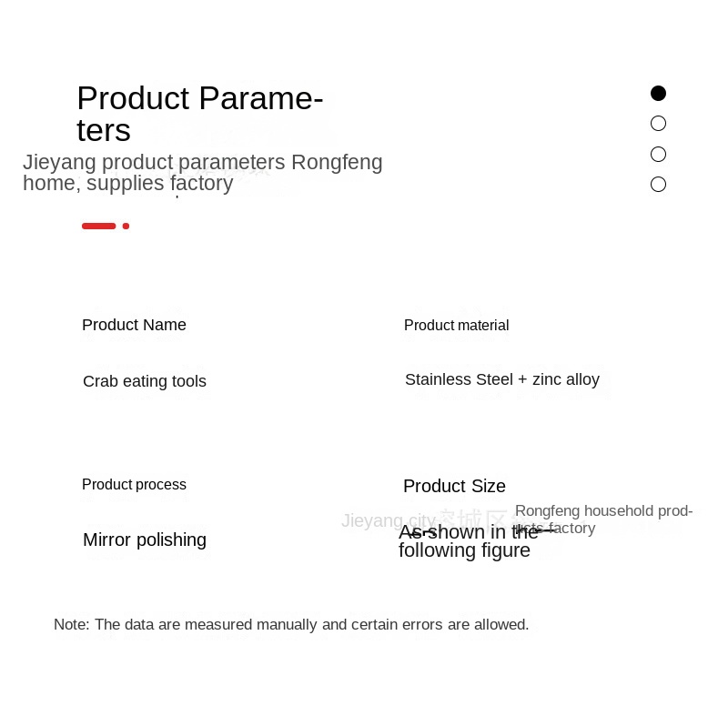Click As shown in the following figure
Image resolution: width=728 pixels, height=706 pixels.
coord(469,541)
